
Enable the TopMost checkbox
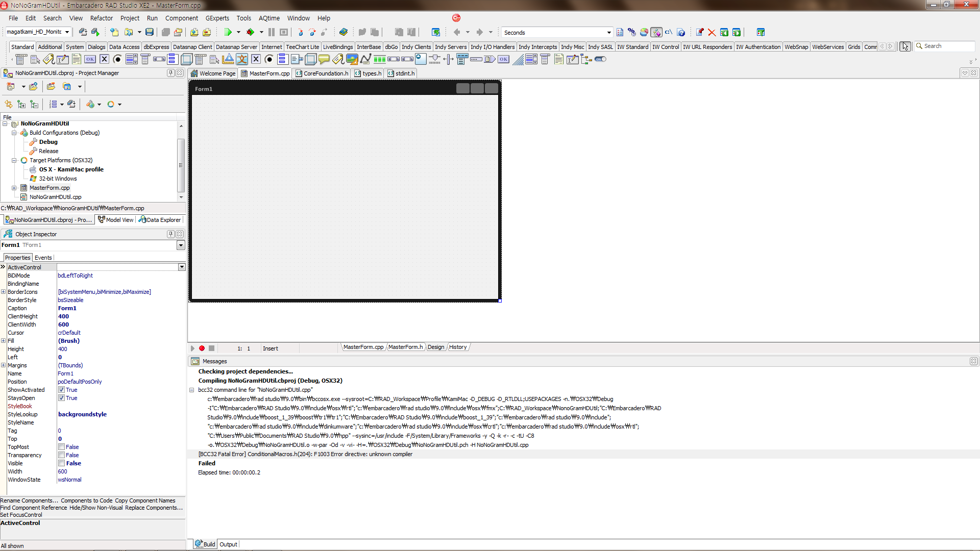(61, 447)
